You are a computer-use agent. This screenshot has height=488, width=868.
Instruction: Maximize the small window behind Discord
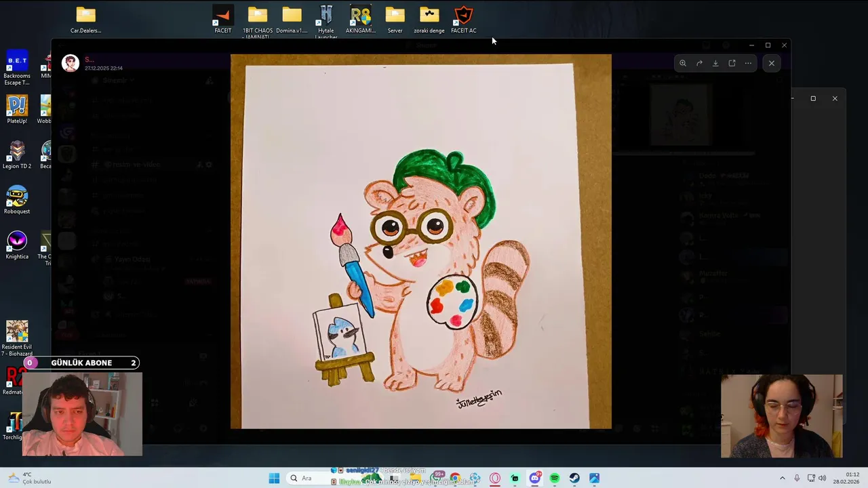coord(813,98)
